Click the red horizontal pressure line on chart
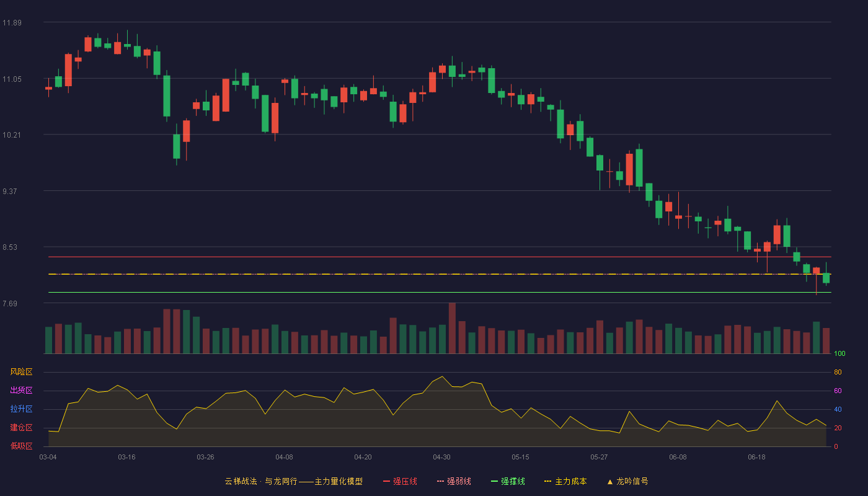This screenshot has width=868, height=496. [x=440, y=257]
